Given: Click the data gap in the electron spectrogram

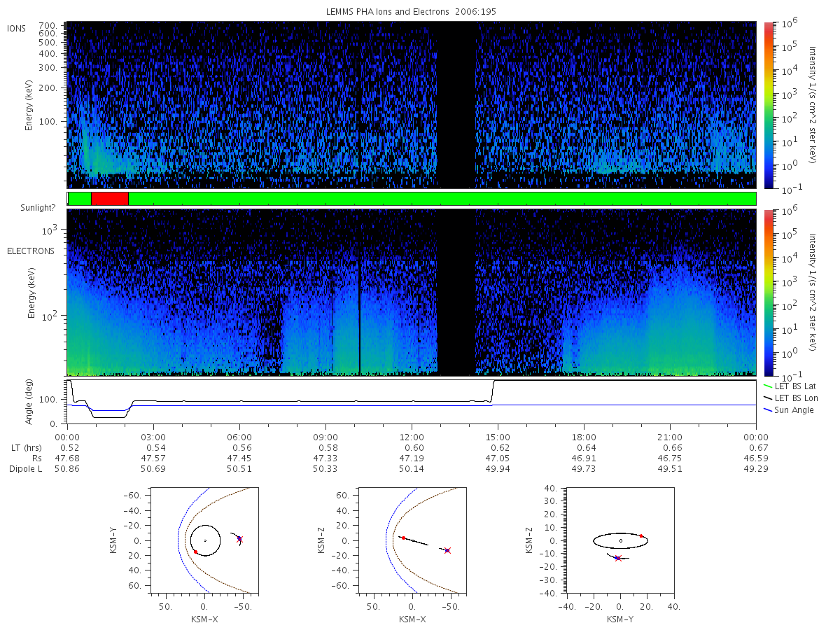Looking at the screenshot, I should tap(456, 292).
